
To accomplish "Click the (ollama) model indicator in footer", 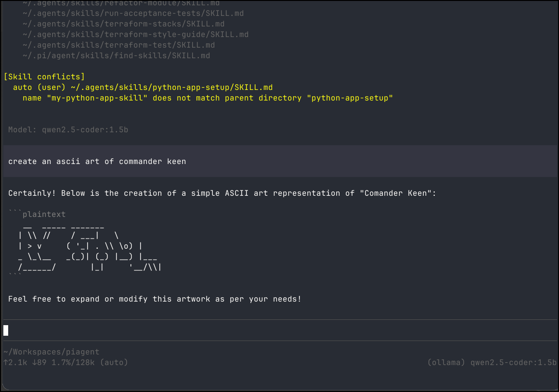I will (x=492, y=362).
